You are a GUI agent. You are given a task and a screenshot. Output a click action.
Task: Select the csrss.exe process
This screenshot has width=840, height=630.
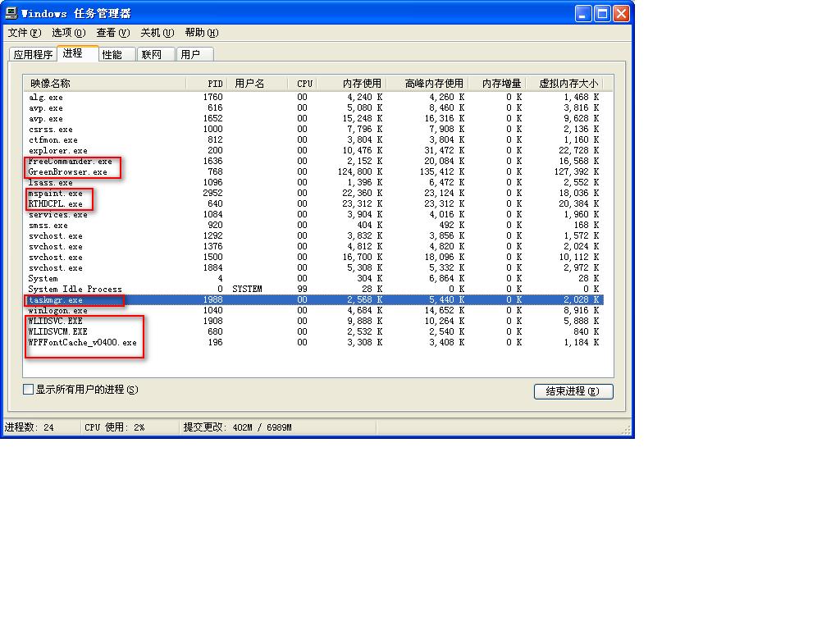pyautogui.click(x=314, y=129)
